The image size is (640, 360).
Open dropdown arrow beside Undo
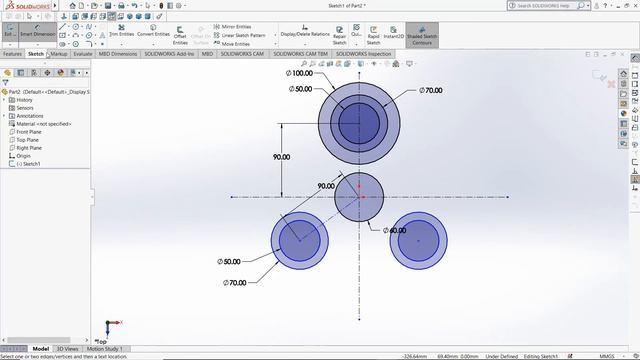[140, 6]
